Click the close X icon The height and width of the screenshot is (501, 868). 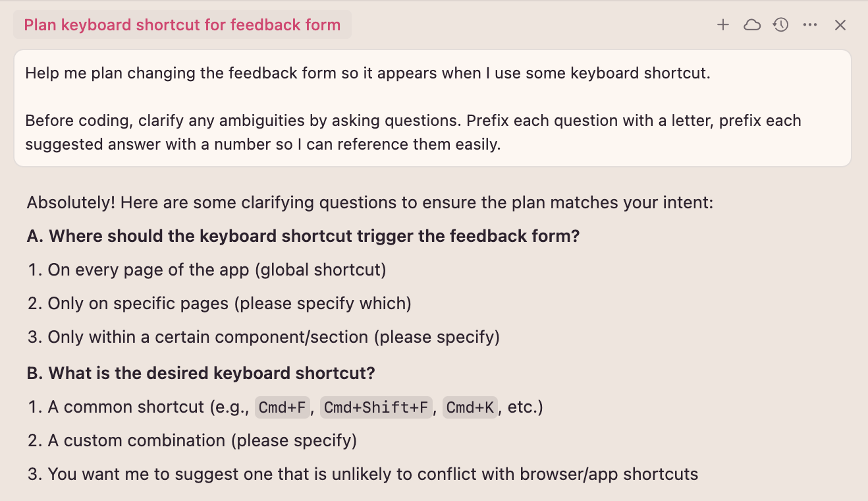pos(840,24)
